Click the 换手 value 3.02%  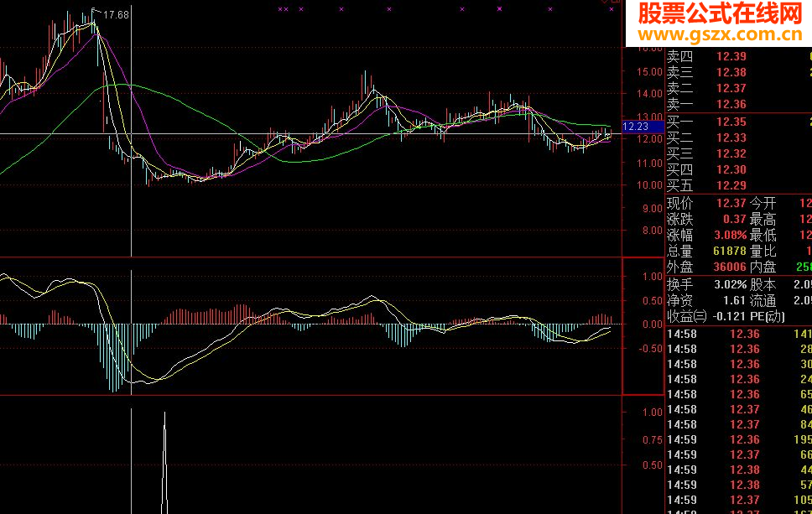coord(731,285)
